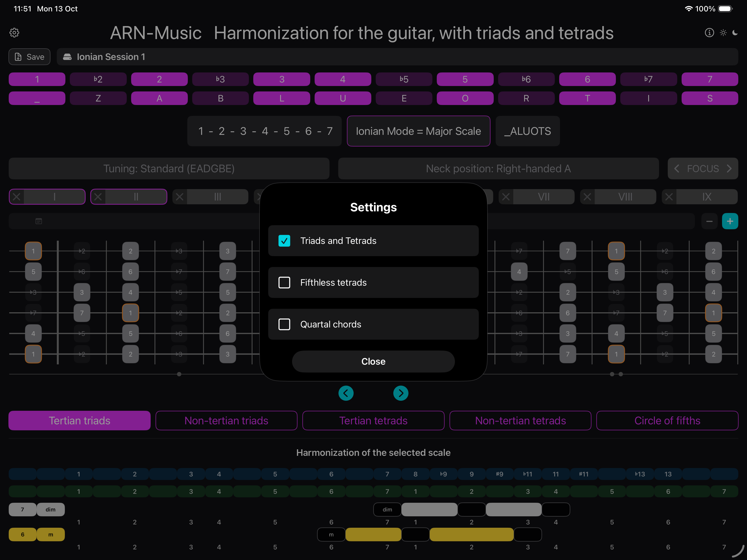
Task: Click the info circle icon
Action: (x=709, y=33)
